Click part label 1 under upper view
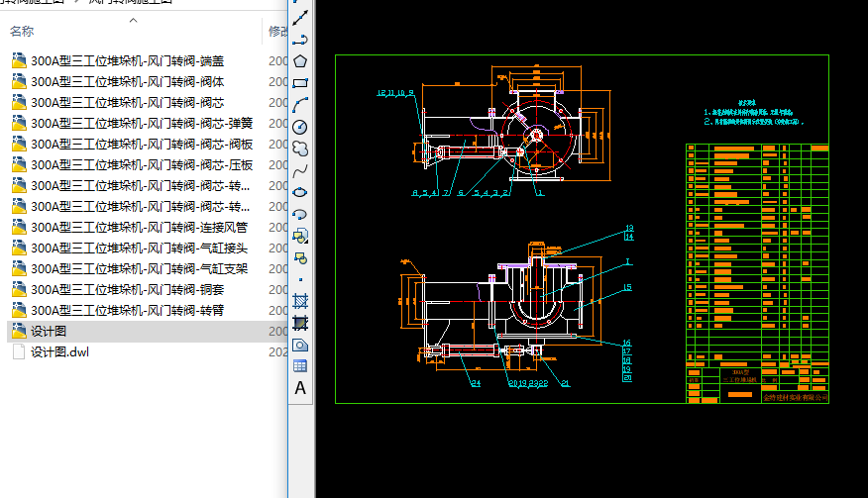This screenshot has width=868, height=498. (540, 192)
